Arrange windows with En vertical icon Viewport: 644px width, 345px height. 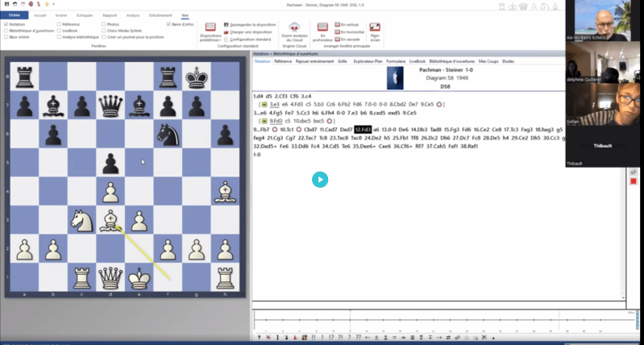point(337,25)
